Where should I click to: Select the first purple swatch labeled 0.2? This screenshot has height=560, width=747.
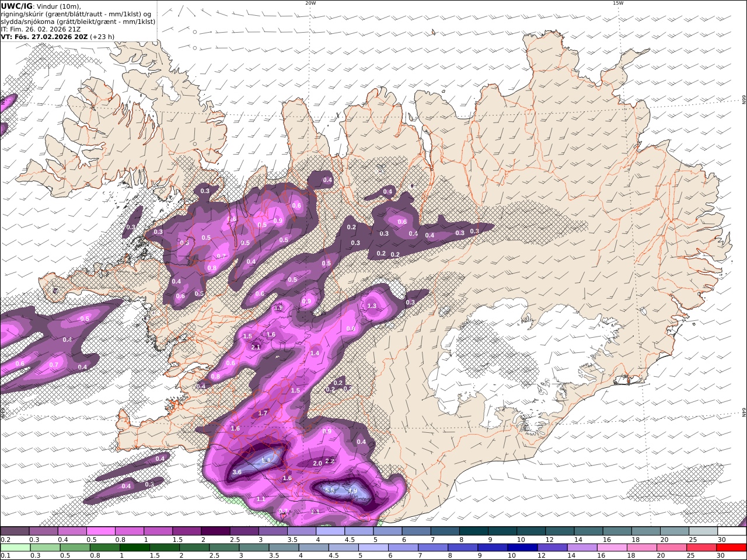pos(15,531)
